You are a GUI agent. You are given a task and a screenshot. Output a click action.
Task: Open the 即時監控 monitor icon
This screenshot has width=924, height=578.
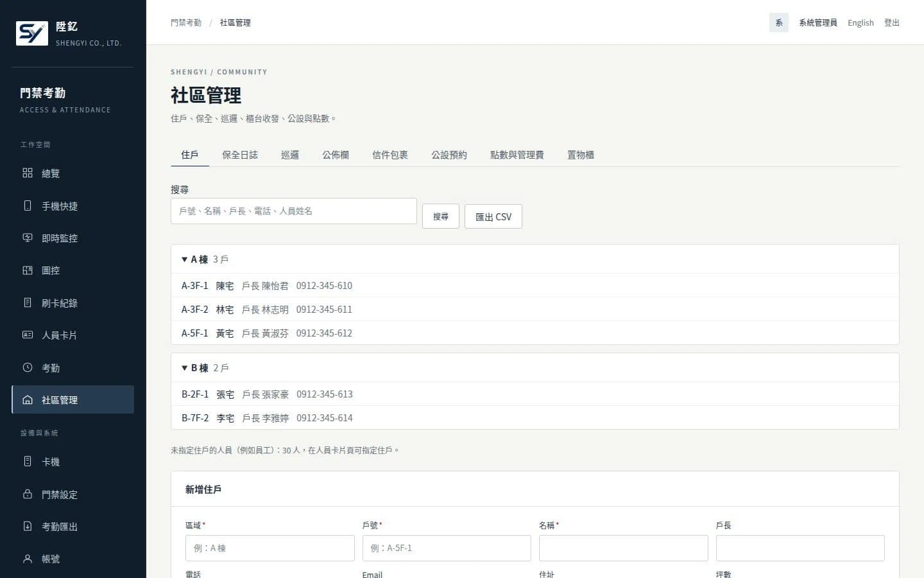(28, 238)
